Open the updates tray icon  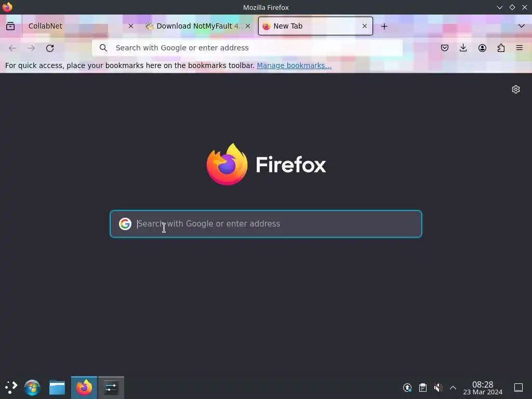(407, 388)
